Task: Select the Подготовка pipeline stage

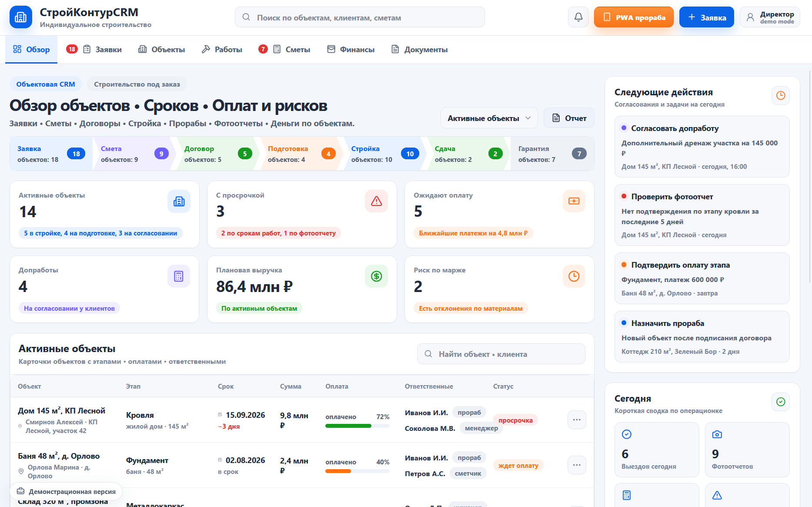Action: tap(302, 153)
